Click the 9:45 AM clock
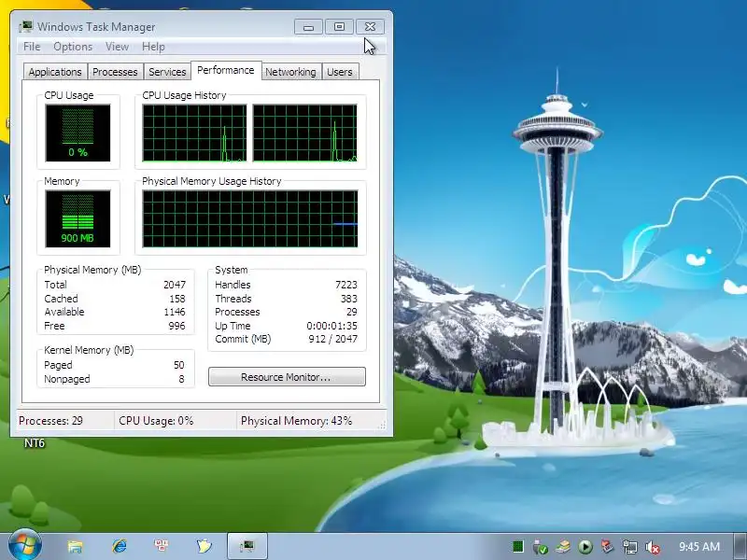Image resolution: width=747 pixels, height=560 pixels. point(698,547)
